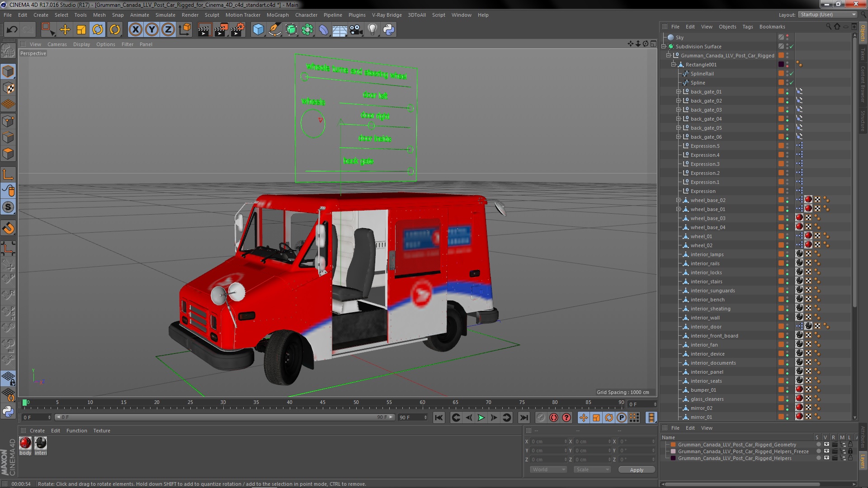Open the MoGraph menu
The height and width of the screenshot is (488, 868).
point(278,15)
